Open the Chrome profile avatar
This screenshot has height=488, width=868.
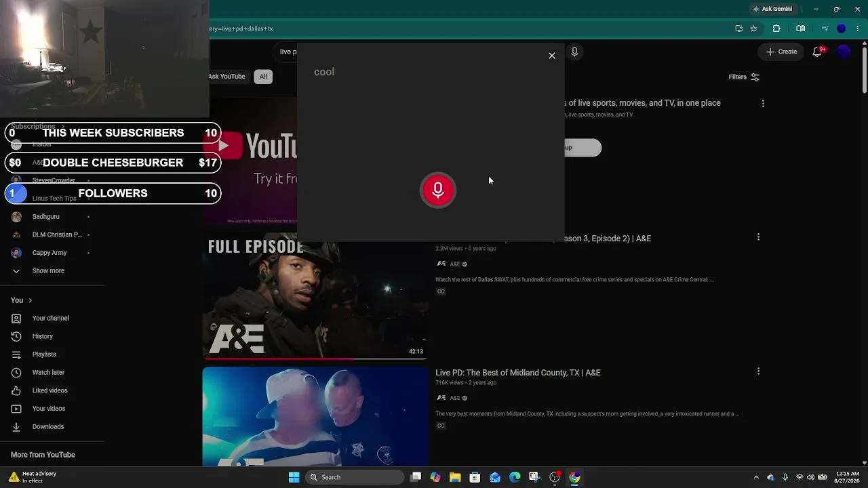tap(842, 28)
